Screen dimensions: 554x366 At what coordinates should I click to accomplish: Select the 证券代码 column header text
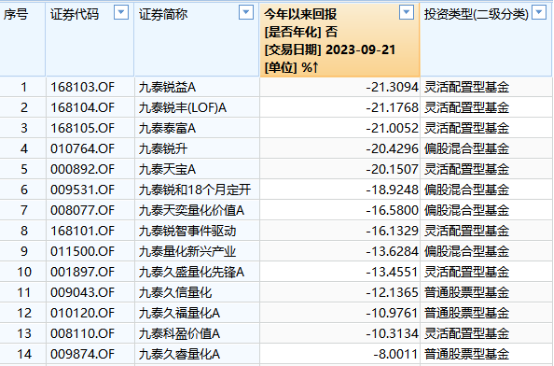click(75, 14)
